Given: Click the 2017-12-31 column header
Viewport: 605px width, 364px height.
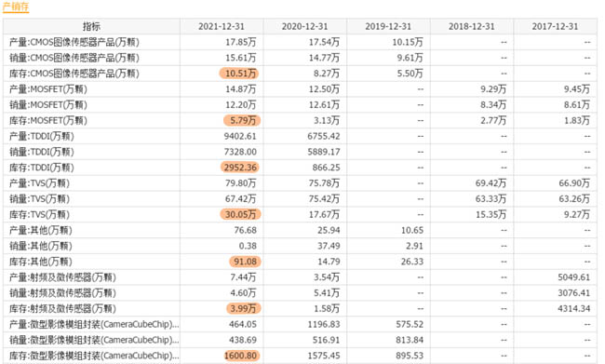Looking at the screenshot, I should 555,26.
